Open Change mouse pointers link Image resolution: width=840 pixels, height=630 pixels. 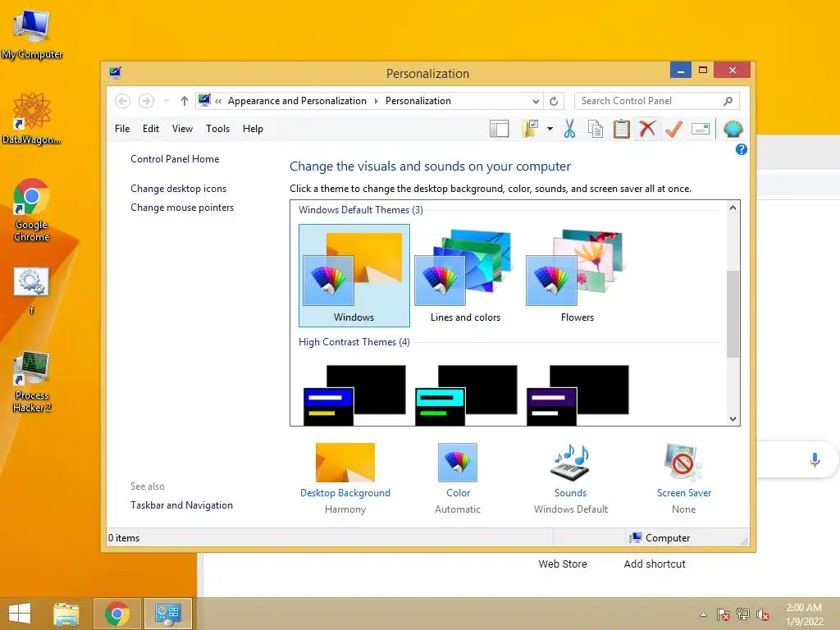coord(182,208)
